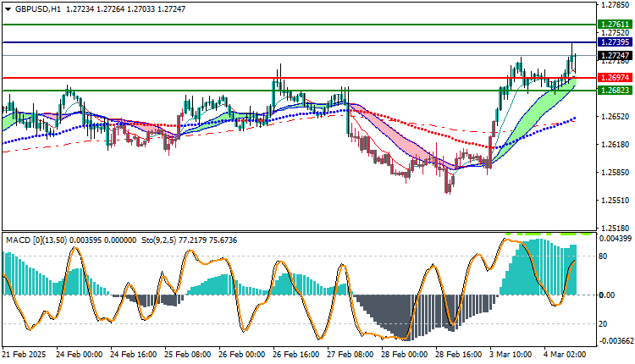Click the 4 Mar 02:00 time label
This screenshot has width=635, height=364.
[565, 355]
